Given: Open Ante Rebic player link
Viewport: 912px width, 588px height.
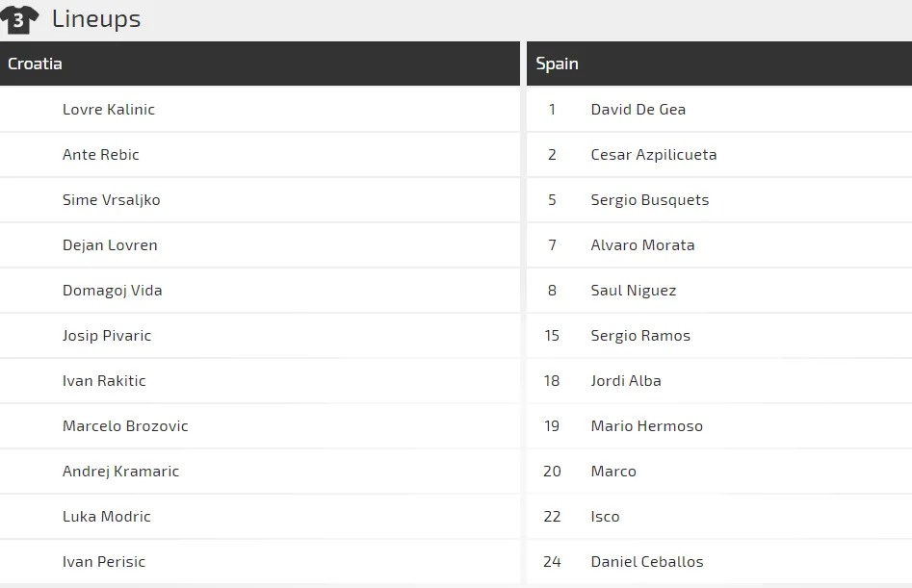Looking at the screenshot, I should [x=101, y=155].
